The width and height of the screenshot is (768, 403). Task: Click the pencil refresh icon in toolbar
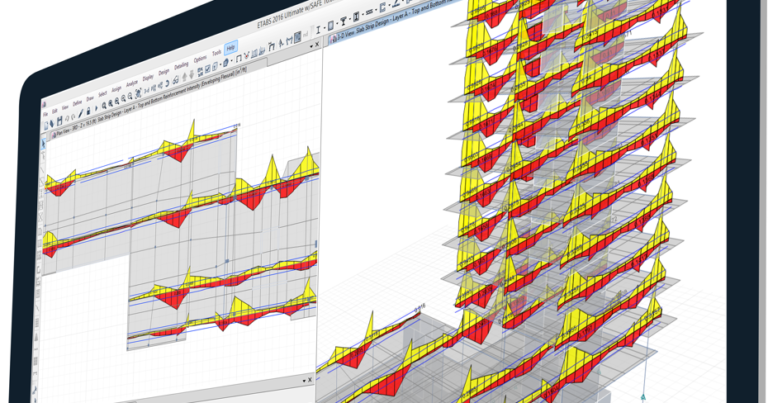coord(81,113)
